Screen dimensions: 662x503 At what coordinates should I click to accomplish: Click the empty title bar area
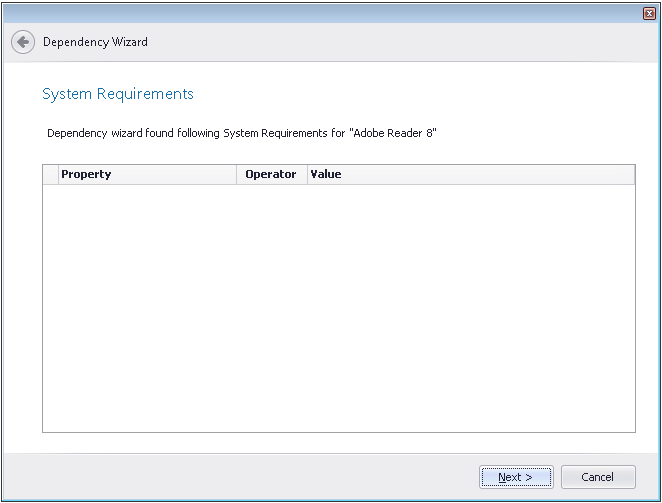pyautogui.click(x=320, y=12)
